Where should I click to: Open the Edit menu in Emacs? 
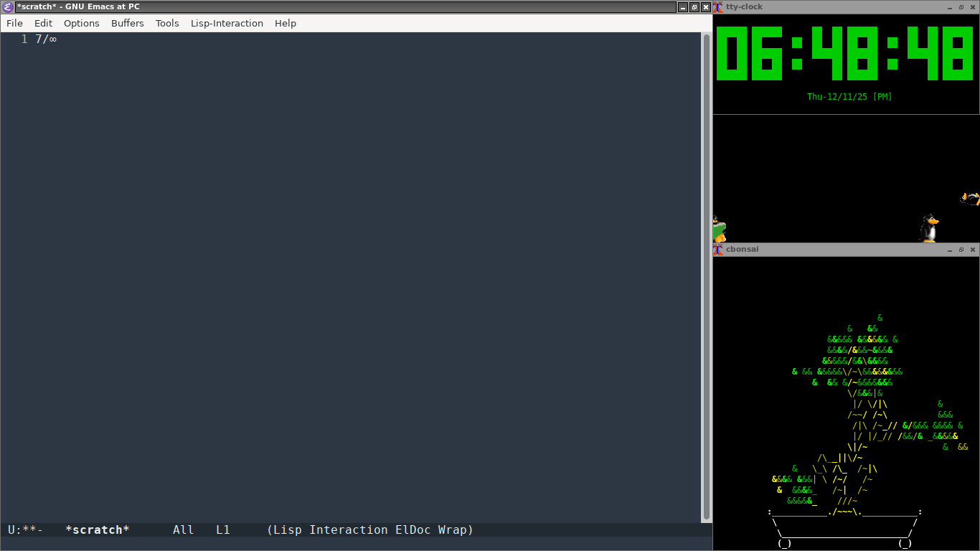coord(43,23)
